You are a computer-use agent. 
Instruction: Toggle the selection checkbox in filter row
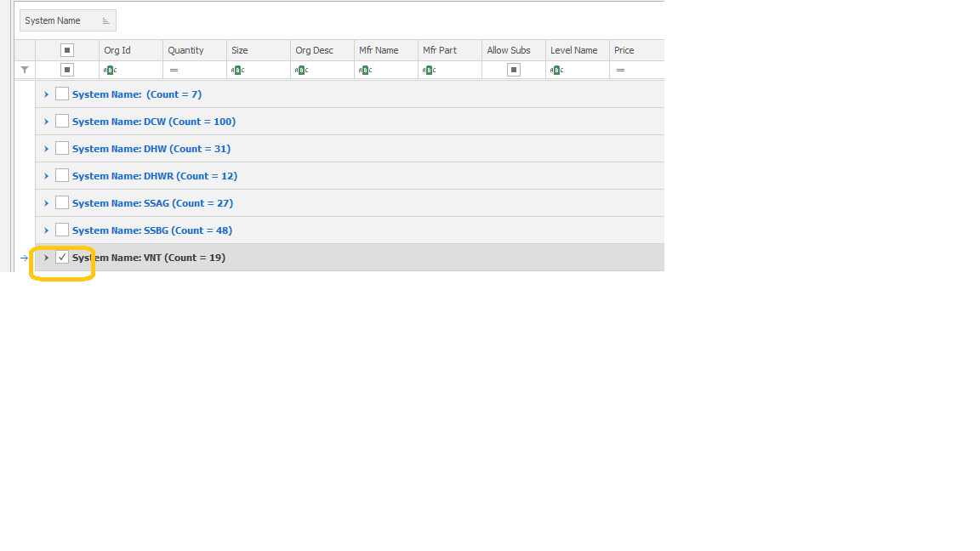coord(67,70)
